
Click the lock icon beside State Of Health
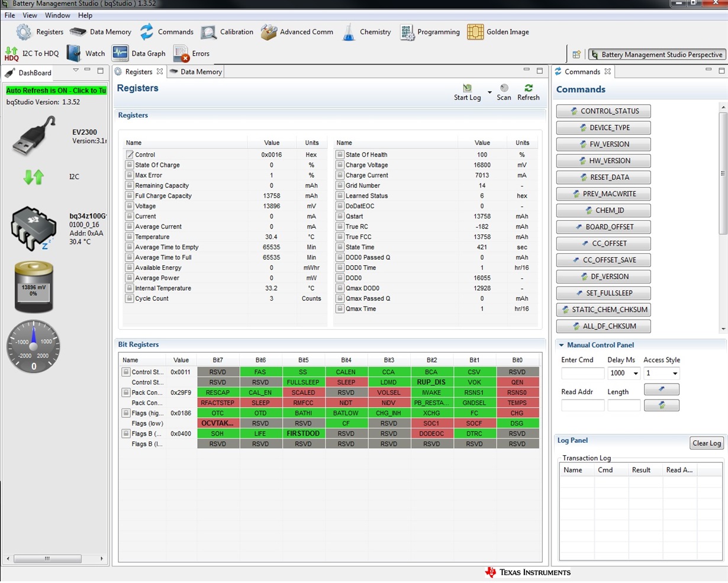point(340,154)
